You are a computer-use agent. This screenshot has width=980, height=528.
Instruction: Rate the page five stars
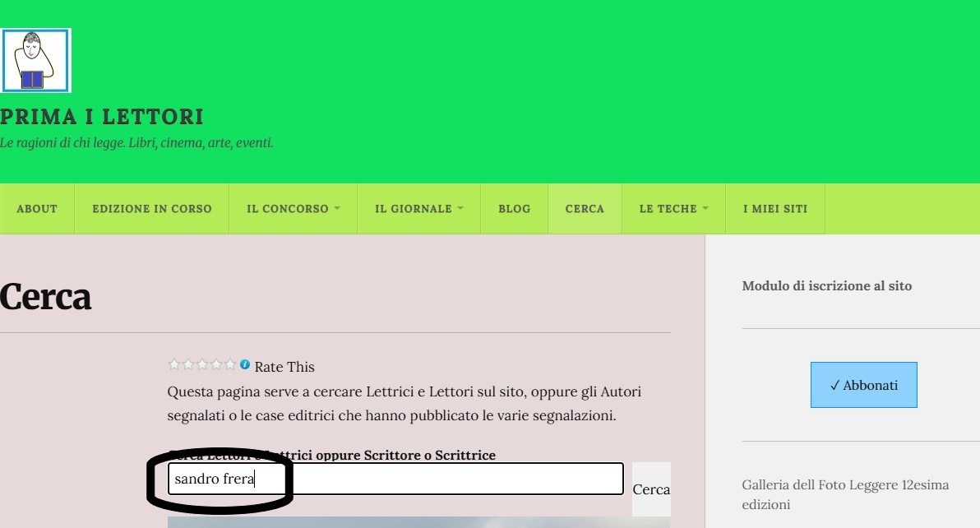click(x=230, y=364)
